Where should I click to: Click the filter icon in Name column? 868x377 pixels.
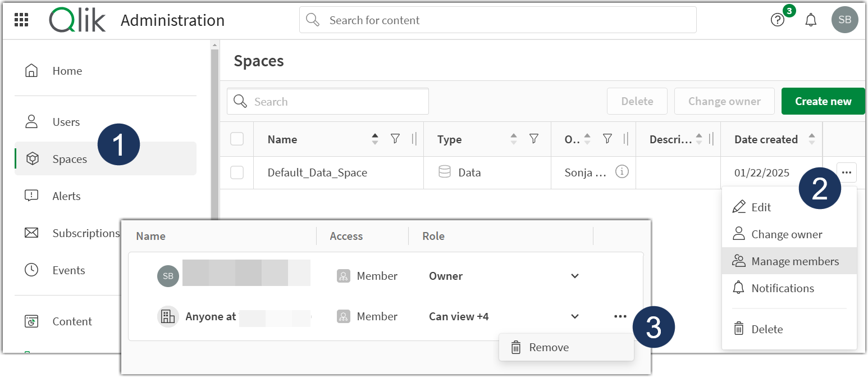pos(395,139)
